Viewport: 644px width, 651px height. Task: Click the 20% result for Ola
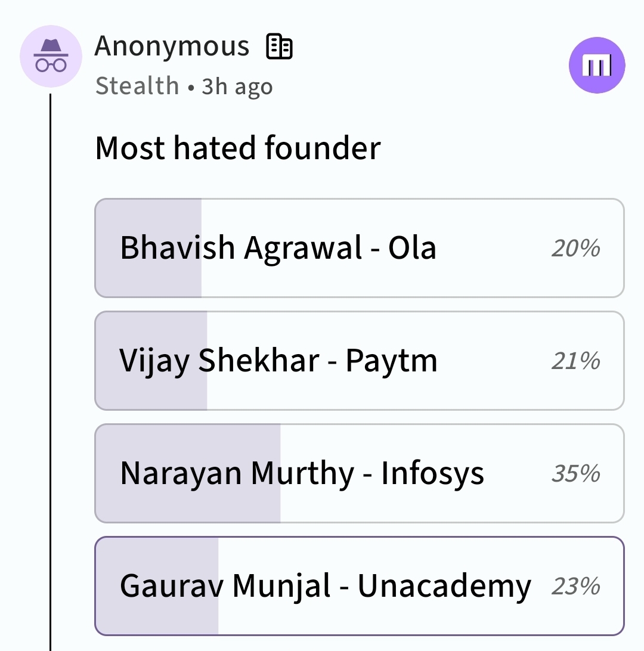575,248
